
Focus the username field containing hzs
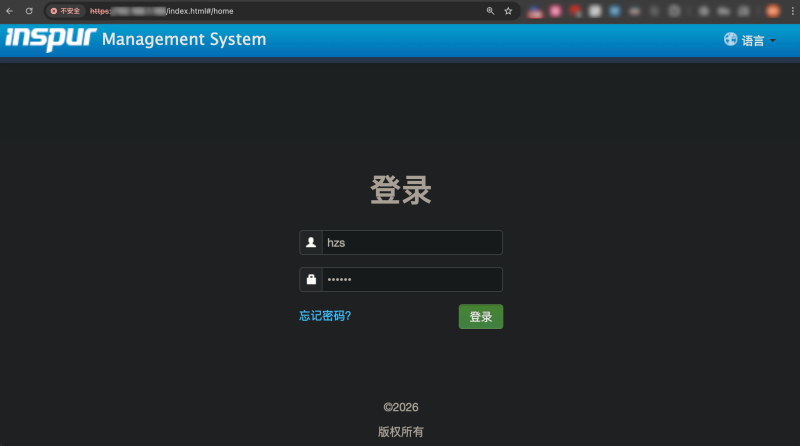click(412, 242)
